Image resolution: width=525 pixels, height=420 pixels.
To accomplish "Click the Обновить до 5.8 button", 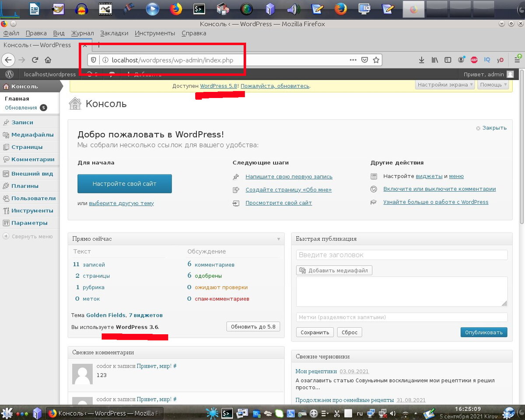I will (x=253, y=327).
